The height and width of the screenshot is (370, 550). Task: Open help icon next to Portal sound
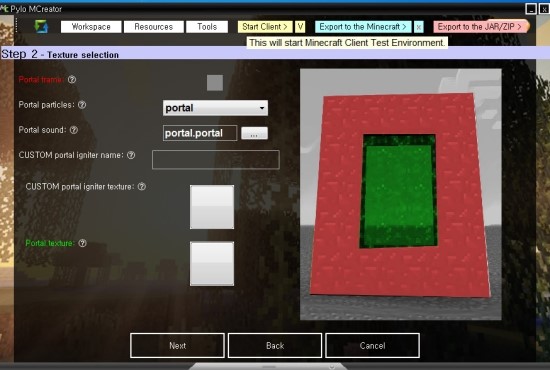tap(74, 130)
